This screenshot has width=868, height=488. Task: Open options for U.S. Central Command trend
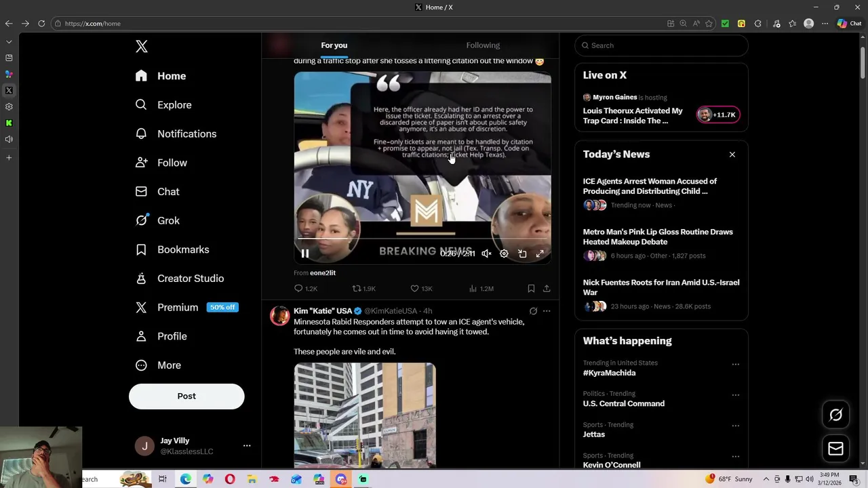[735, 395]
